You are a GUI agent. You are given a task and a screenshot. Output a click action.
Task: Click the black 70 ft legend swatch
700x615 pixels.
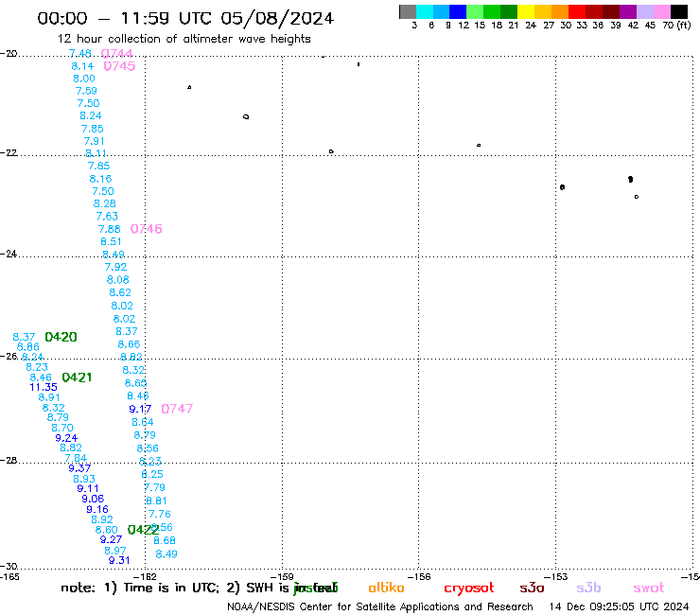tap(678, 11)
